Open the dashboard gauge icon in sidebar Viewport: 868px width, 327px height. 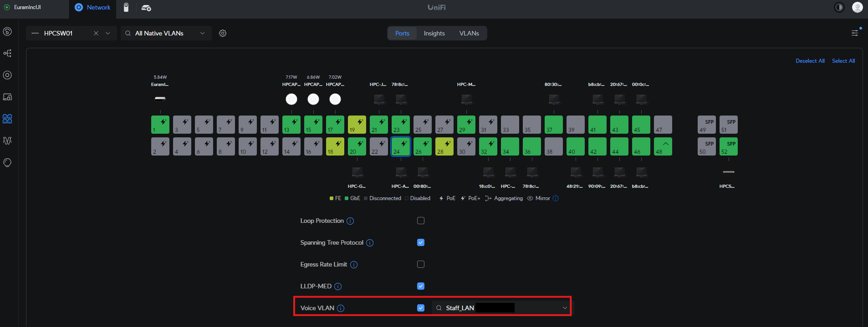[x=7, y=31]
